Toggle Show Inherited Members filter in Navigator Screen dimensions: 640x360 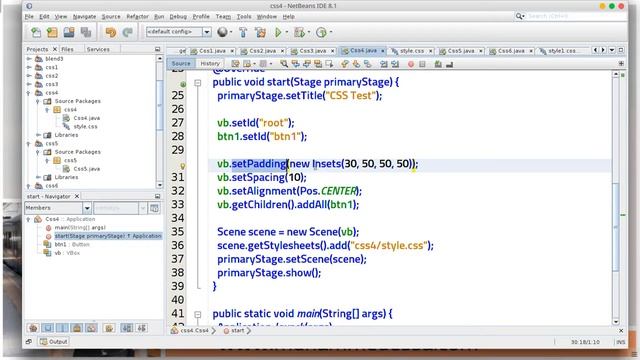(33, 328)
